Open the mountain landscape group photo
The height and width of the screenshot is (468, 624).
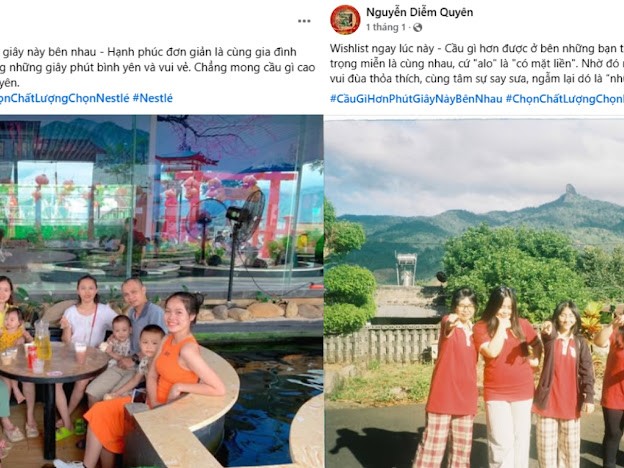point(474,293)
